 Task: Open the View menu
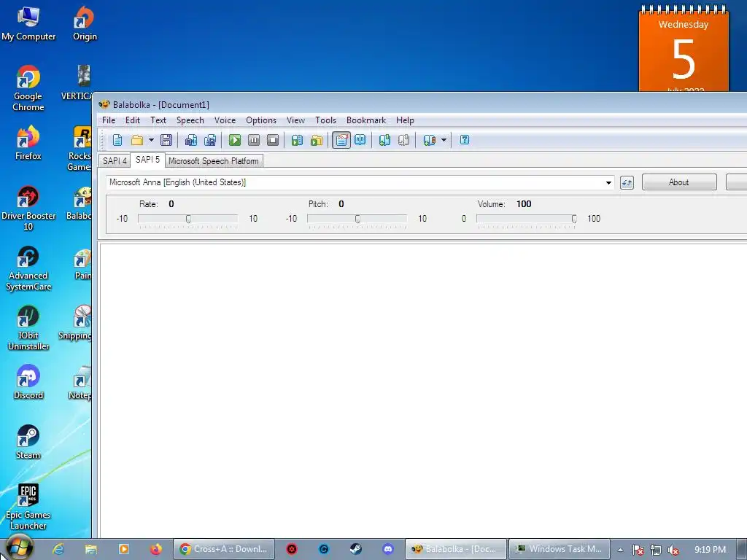295,120
